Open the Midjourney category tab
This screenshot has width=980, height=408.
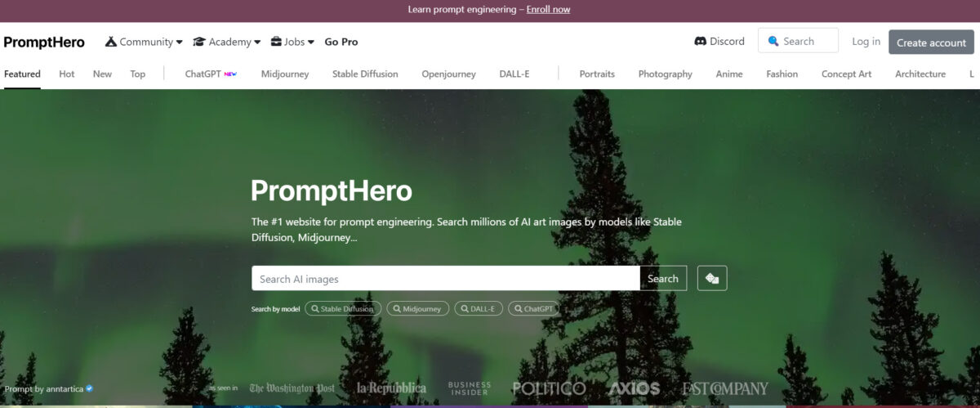coord(285,74)
